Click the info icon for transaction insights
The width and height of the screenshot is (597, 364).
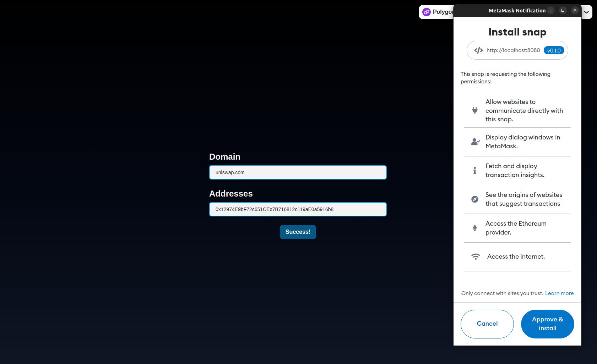click(x=475, y=170)
